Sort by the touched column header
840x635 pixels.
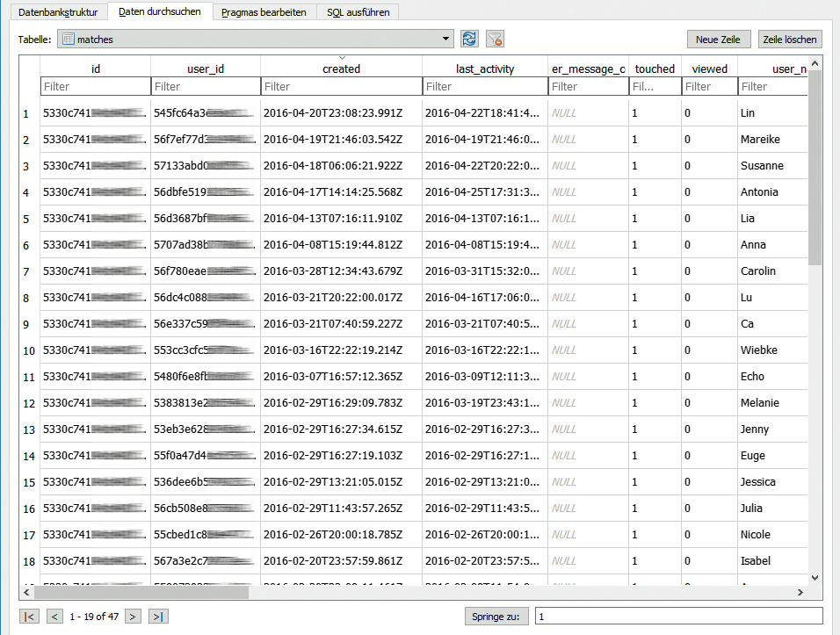(655, 68)
